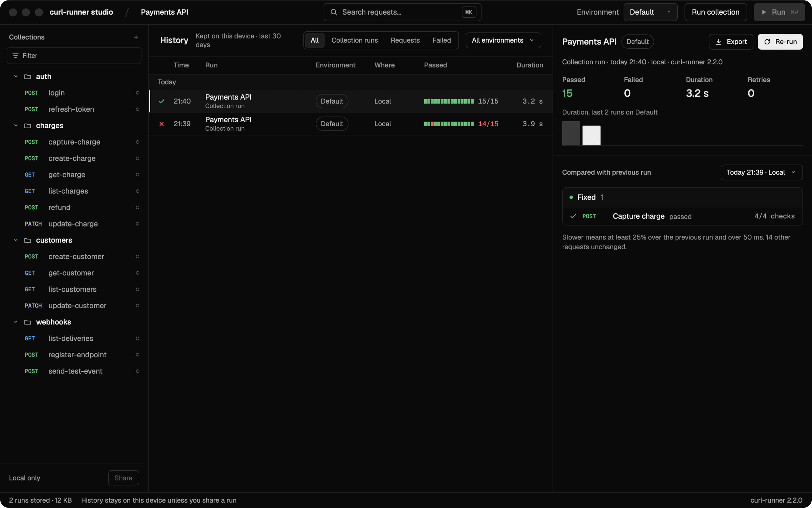Click the Run button in the title bar
Image resolution: width=812 pixels, height=508 pixels.
click(780, 12)
